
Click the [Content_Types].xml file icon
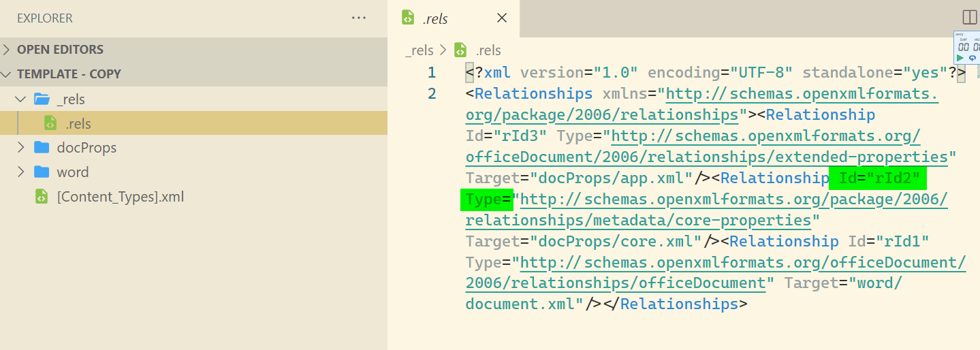click(42, 197)
